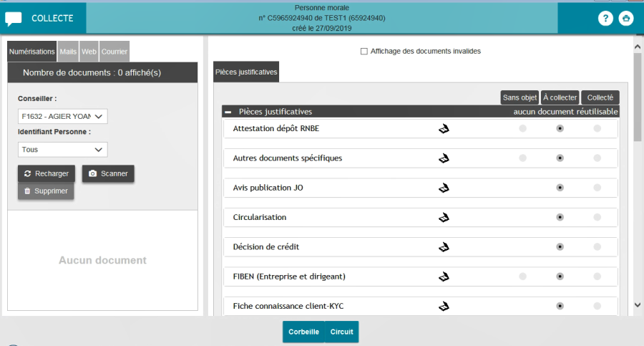The height and width of the screenshot is (346, 644).
Task: Open the Conseiller dropdown
Action: tap(62, 117)
